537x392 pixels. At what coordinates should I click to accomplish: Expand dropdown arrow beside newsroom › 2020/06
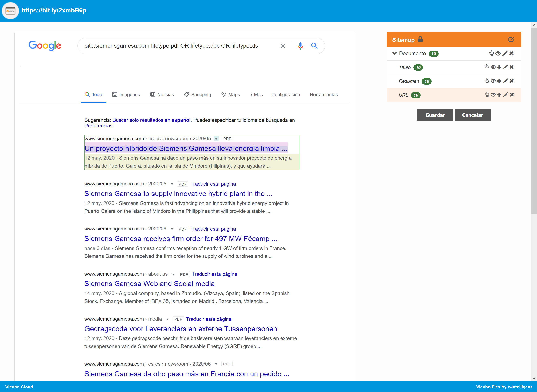(x=216, y=364)
